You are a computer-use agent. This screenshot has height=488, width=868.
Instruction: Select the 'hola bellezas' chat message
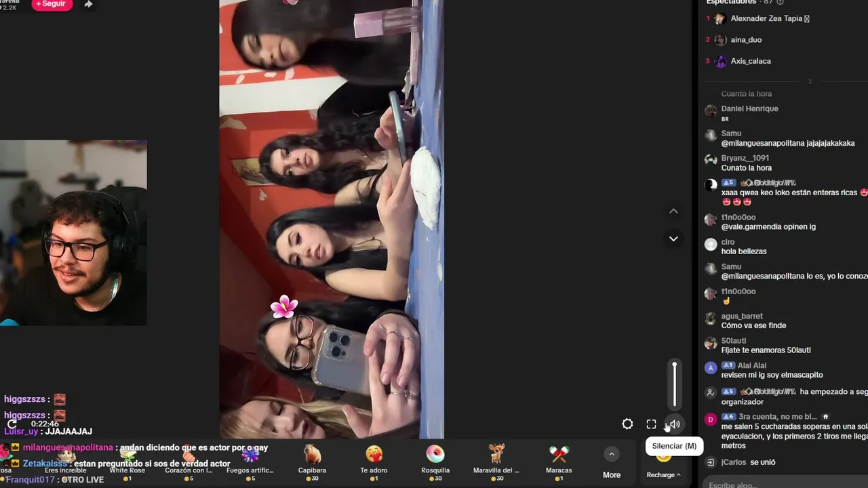(x=744, y=251)
